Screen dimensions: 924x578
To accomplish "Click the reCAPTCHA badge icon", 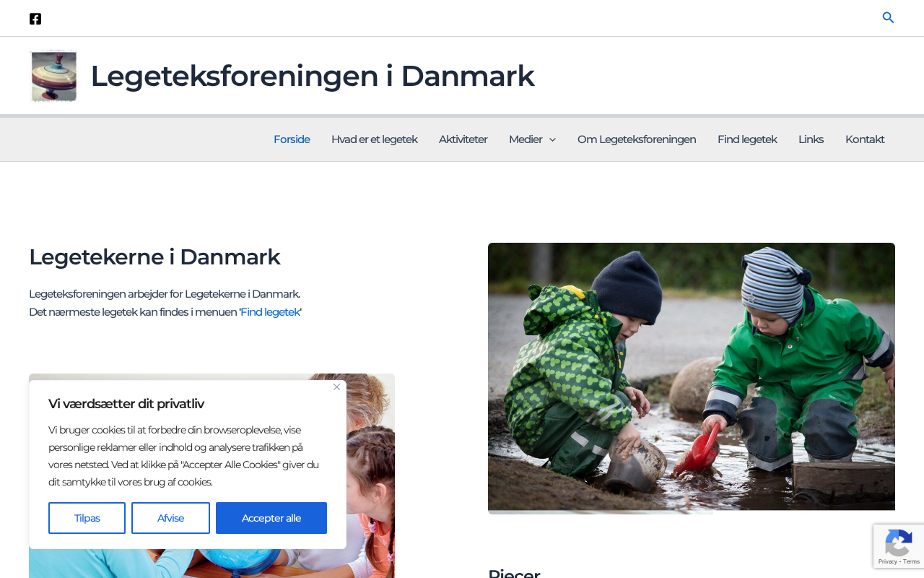I will click(x=898, y=543).
